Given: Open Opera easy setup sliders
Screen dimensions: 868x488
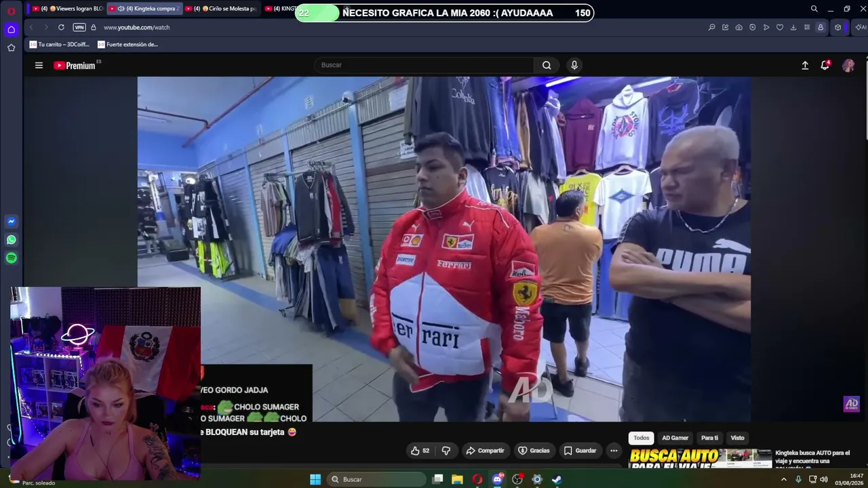Looking at the screenshot, I should 806,27.
